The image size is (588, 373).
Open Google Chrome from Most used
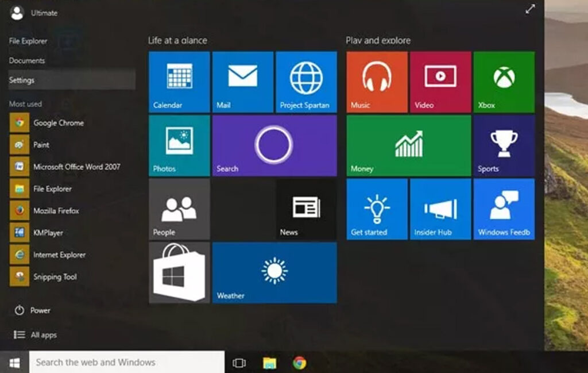point(57,122)
